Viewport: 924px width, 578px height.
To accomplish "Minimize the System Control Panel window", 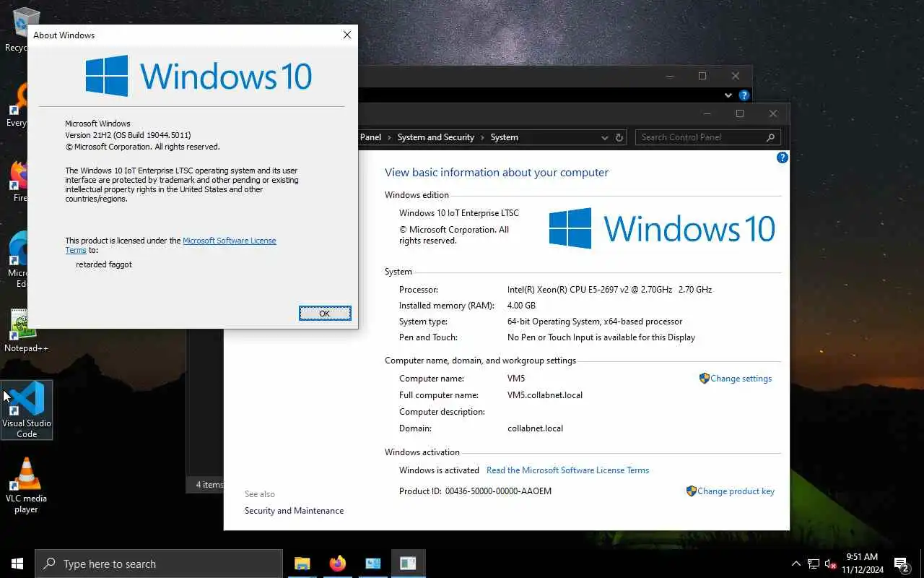I will coord(706,113).
